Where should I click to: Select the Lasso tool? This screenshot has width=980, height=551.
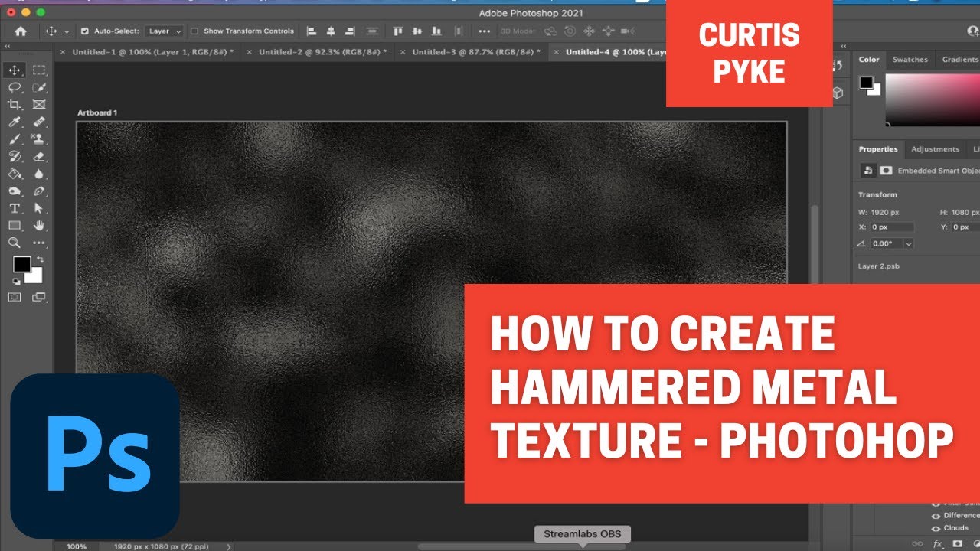pos(14,86)
